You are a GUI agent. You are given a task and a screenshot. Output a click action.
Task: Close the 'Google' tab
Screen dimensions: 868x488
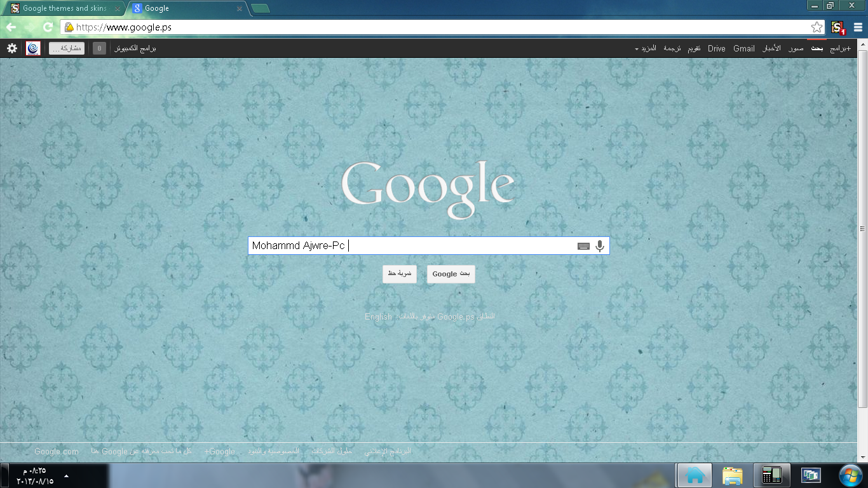click(x=239, y=9)
